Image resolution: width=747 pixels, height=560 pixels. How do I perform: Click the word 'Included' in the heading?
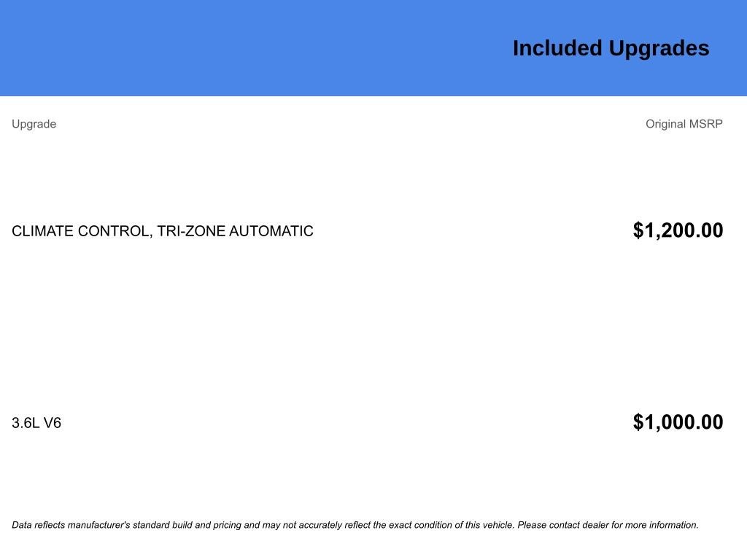coord(557,49)
